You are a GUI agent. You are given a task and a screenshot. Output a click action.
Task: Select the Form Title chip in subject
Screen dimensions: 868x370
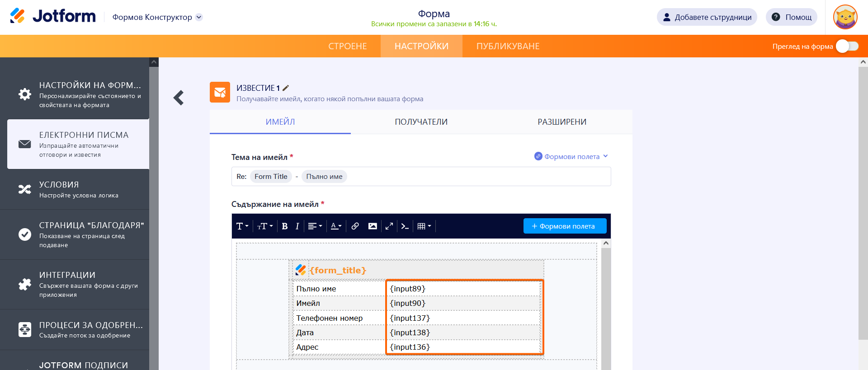[x=271, y=177]
